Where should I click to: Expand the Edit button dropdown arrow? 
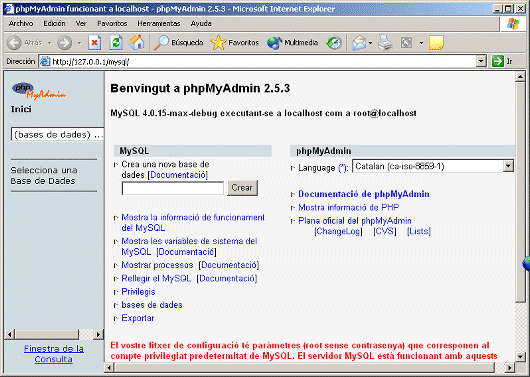click(x=421, y=43)
